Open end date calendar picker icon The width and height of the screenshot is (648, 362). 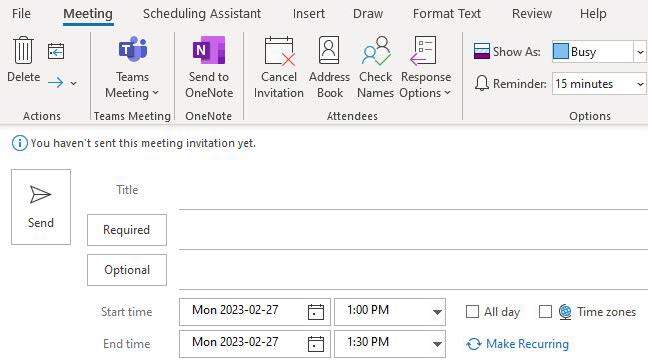[x=316, y=344]
